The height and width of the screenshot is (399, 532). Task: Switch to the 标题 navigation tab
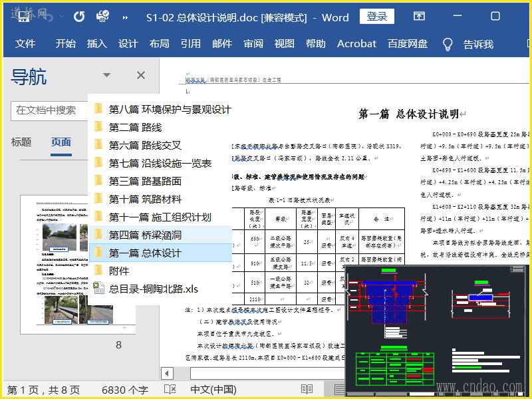click(21, 142)
